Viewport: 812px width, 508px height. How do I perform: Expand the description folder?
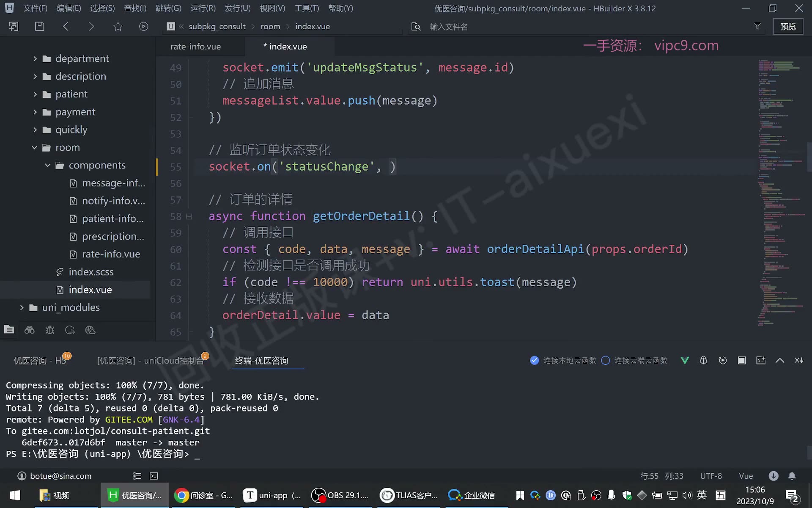coord(35,76)
